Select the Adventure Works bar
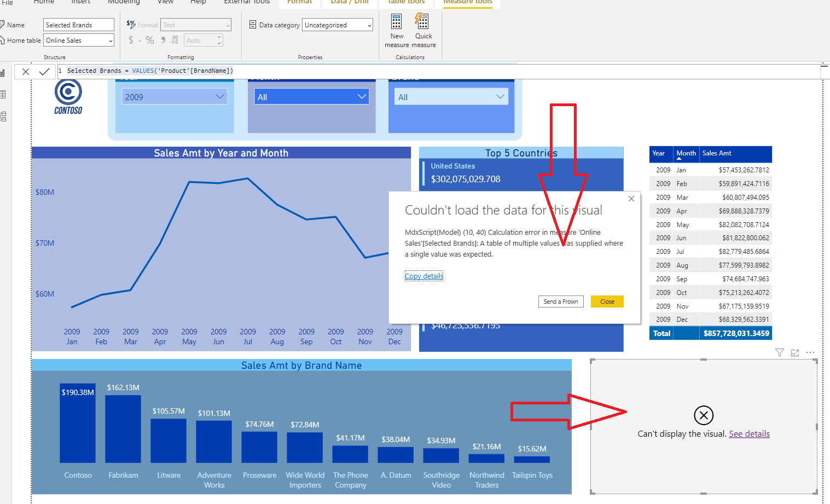The width and height of the screenshot is (830, 504). coord(214,442)
